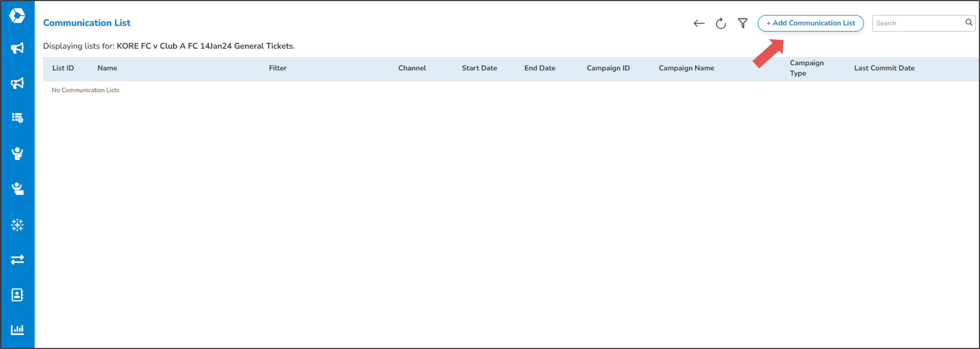Sort by End Date column header
The height and width of the screenshot is (349, 980).
pos(540,68)
